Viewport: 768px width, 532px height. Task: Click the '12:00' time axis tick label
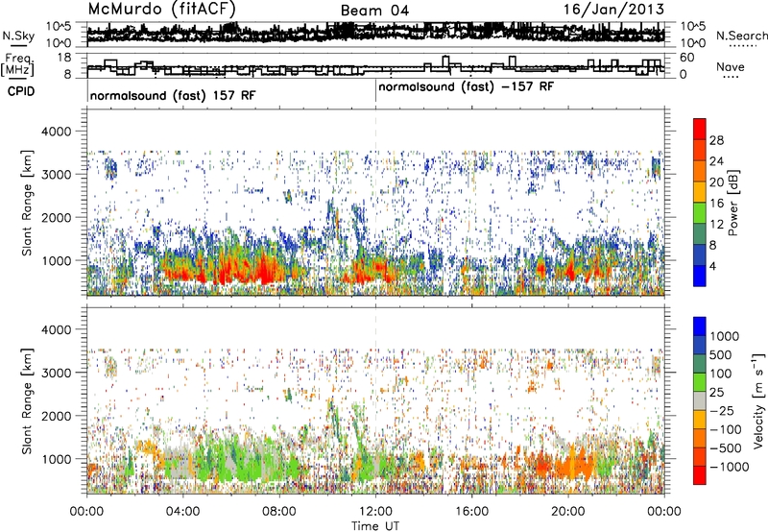coord(375,512)
